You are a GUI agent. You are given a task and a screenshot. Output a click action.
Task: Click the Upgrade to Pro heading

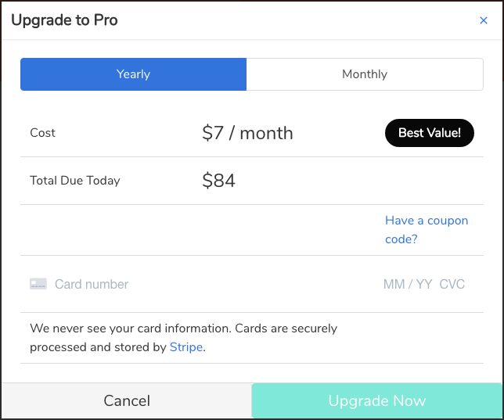point(64,20)
